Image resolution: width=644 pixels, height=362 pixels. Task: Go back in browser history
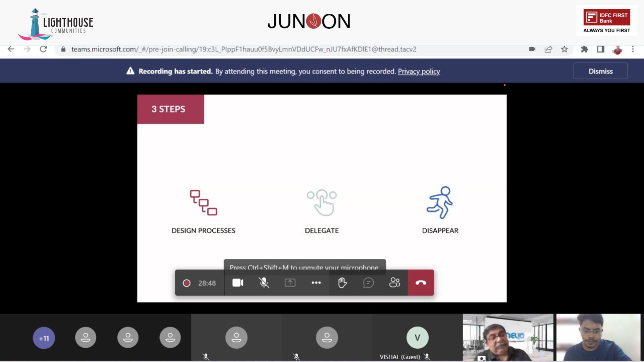coord(11,49)
